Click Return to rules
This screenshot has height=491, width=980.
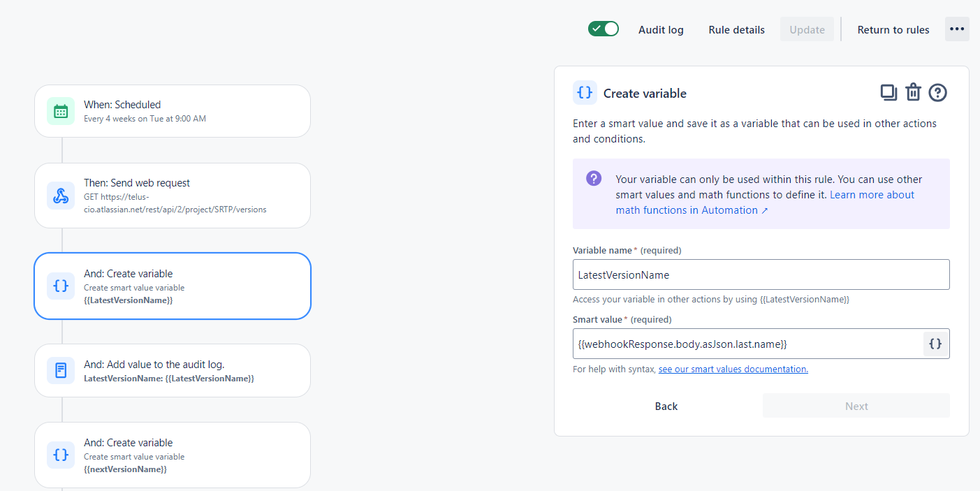pos(893,29)
